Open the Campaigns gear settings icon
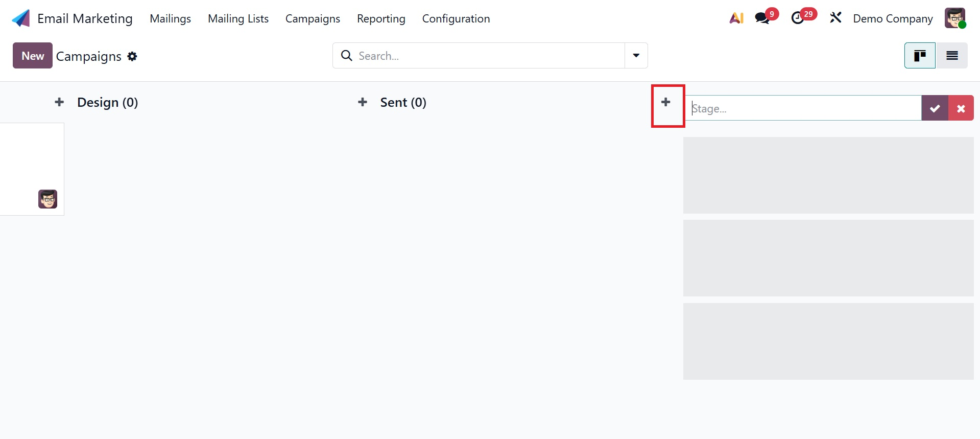This screenshot has height=439, width=980. coord(132,56)
